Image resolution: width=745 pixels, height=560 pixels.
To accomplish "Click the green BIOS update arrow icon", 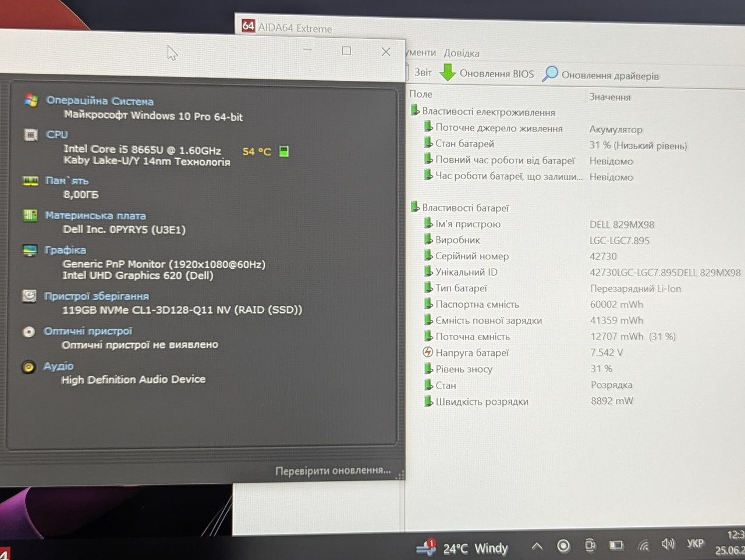I will point(447,73).
